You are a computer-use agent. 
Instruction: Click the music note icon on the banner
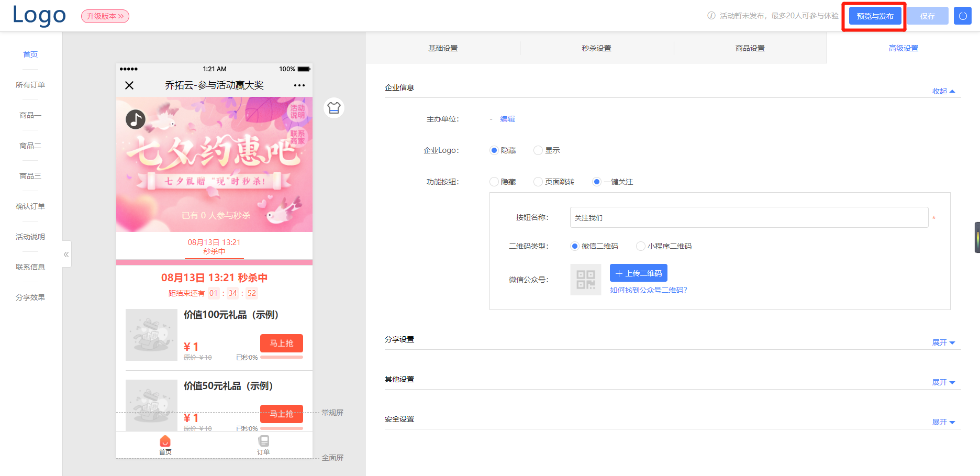[135, 119]
